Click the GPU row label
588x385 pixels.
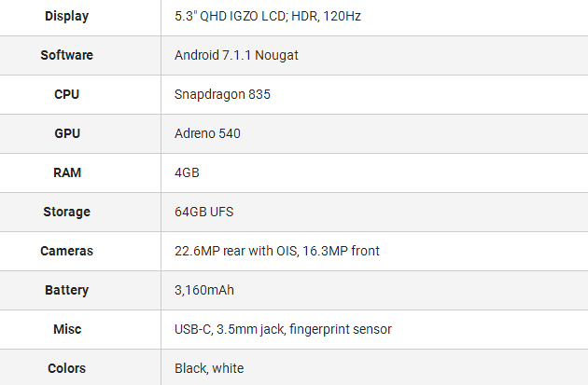click(x=66, y=133)
